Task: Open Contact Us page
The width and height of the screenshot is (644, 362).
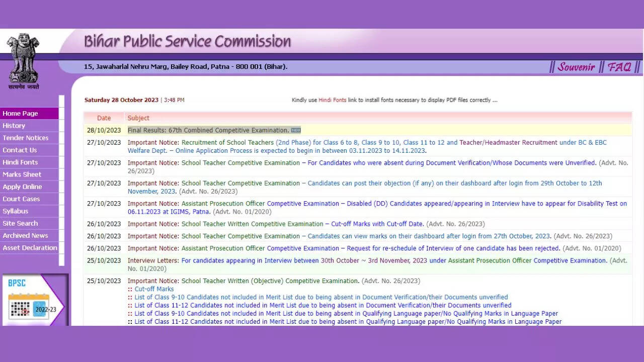Action: pos(20,150)
